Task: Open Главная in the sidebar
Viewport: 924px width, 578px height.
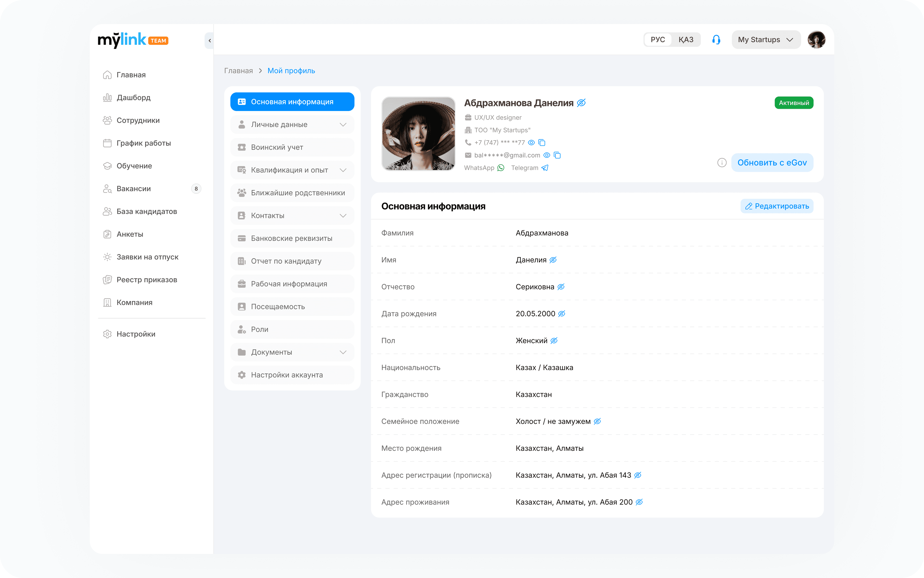Action: click(x=152, y=75)
